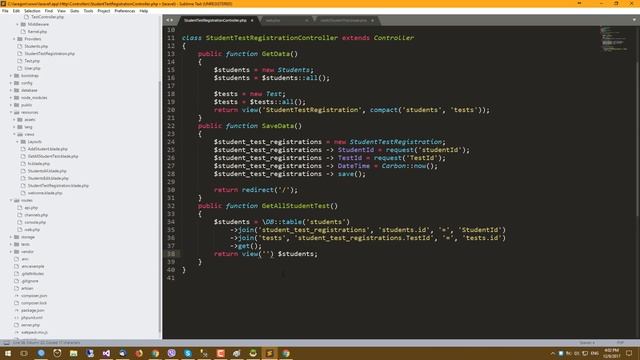Screen dimensions: 640x360
Task: Expand the layouts folder
Action: click(x=18, y=142)
